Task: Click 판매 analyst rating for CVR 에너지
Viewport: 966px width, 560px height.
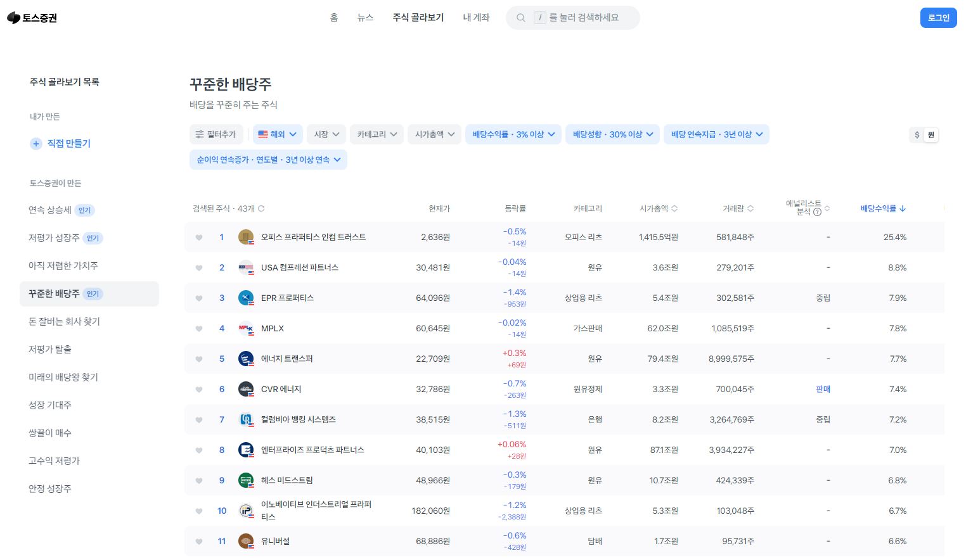Action: click(x=823, y=390)
